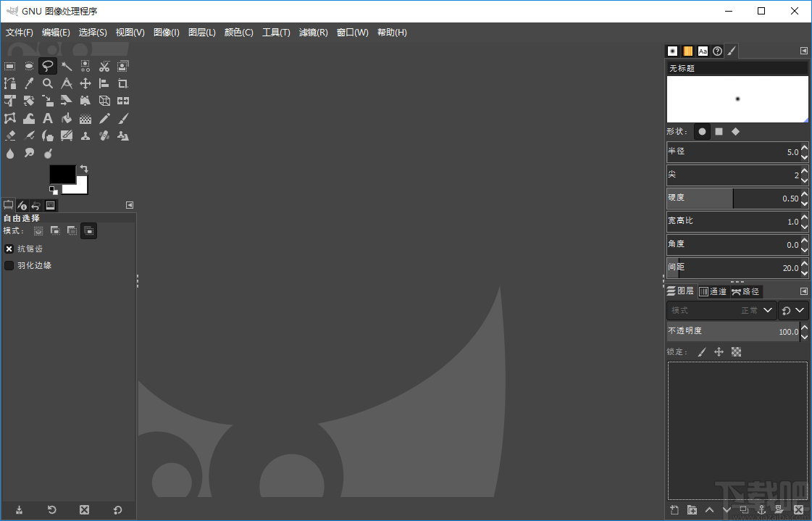The height and width of the screenshot is (521, 812).
Task: Toggle the 抗锯齿 antialiasing checkbox
Action: tap(9, 249)
